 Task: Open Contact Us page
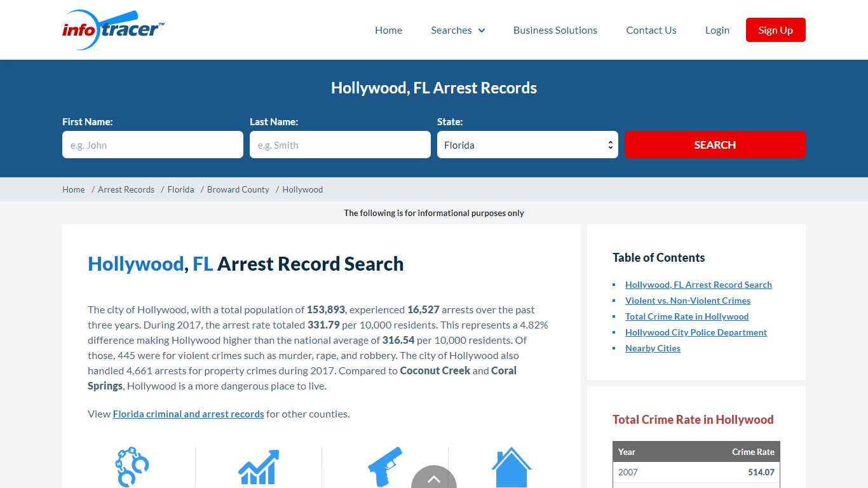click(651, 30)
